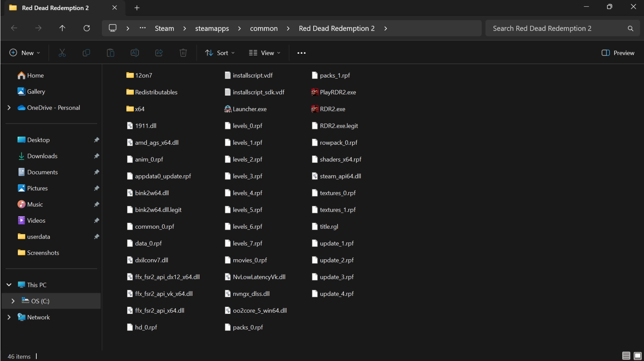Screen dimensions: 644x361
Task: Unpin Music via its pin icon
Action: [96, 204]
